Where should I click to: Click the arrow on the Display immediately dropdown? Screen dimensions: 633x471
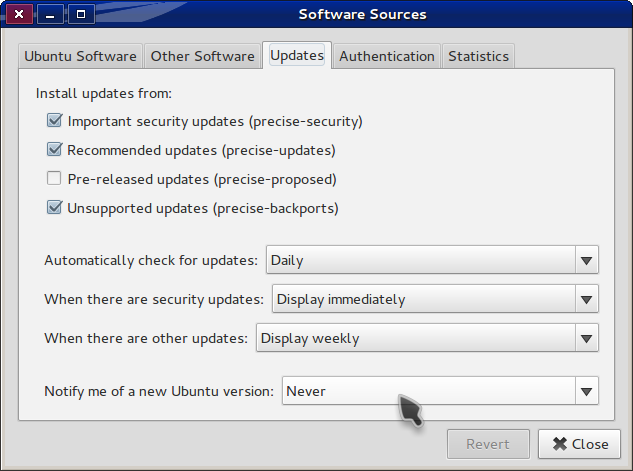(x=586, y=299)
